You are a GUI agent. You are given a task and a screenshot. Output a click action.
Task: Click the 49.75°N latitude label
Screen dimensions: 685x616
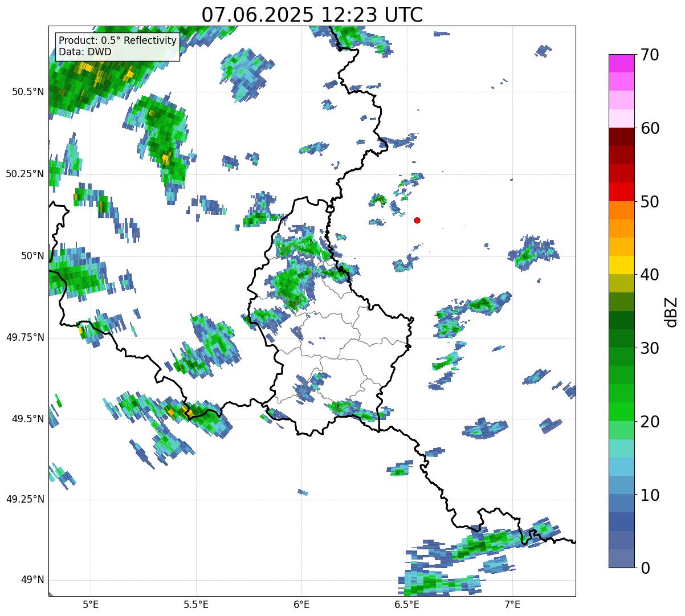[25, 337]
